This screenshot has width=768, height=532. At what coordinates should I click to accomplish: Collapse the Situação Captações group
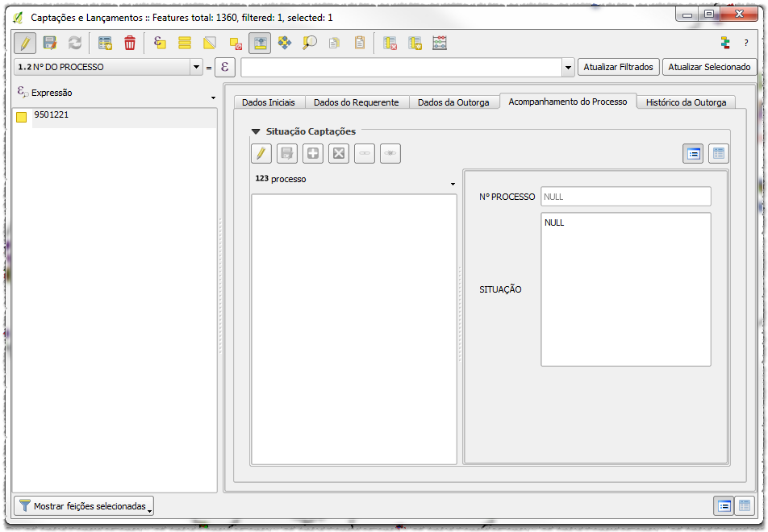[256, 131]
